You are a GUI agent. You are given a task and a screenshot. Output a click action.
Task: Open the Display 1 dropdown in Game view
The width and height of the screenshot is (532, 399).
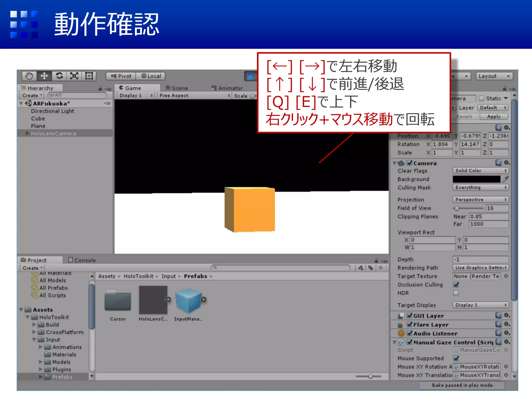[136, 96]
